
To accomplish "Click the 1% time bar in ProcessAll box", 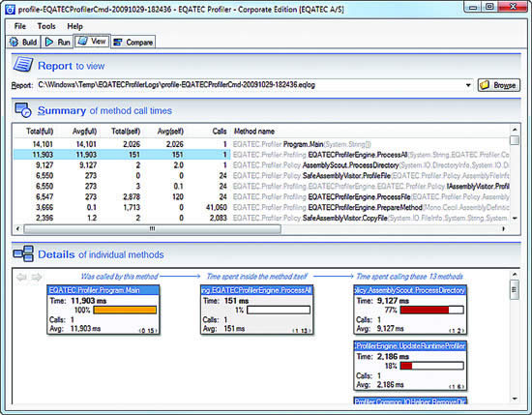I will 279,310.
